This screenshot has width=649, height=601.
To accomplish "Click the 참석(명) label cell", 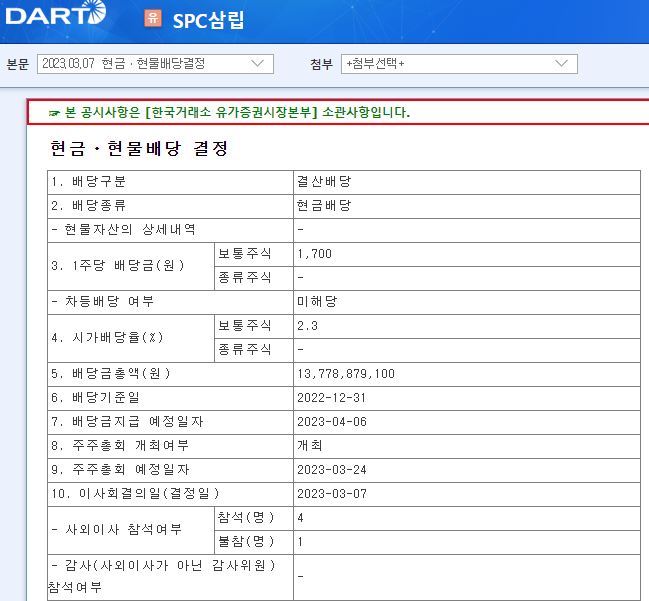I will 254,518.
